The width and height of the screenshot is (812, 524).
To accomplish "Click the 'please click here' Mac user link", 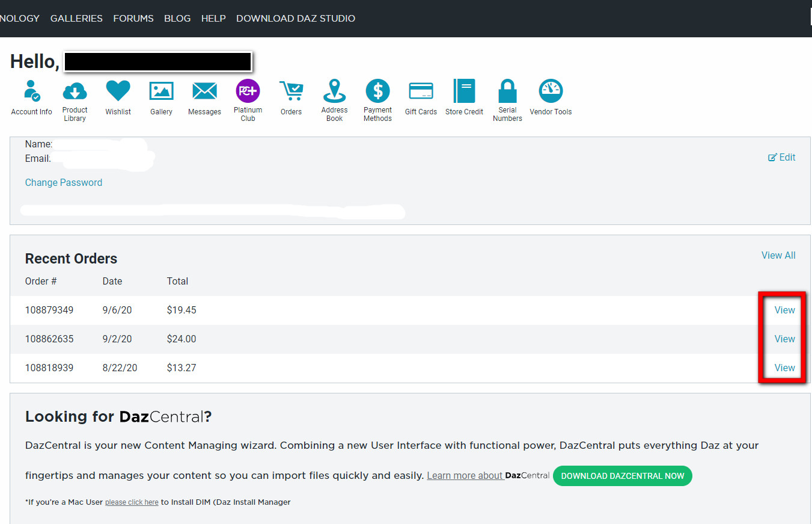I will pos(132,502).
